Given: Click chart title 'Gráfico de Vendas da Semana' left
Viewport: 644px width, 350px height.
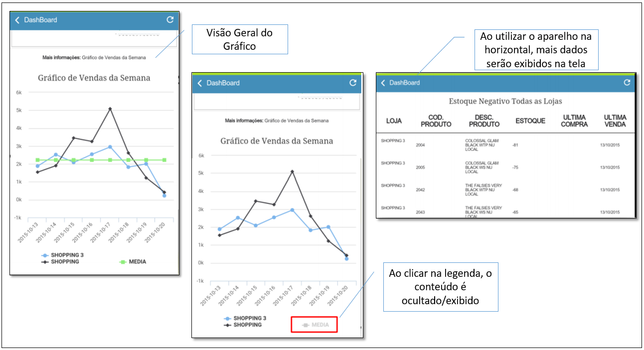Looking at the screenshot, I should (x=94, y=78).
